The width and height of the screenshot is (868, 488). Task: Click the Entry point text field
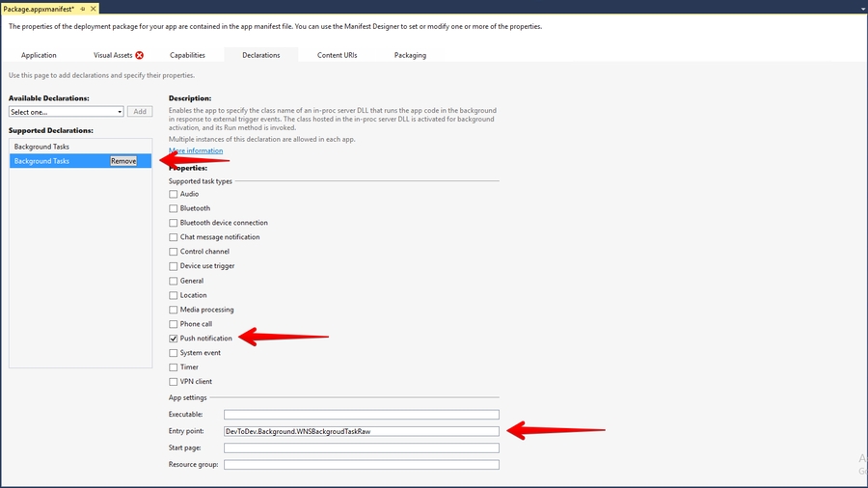[x=361, y=431]
